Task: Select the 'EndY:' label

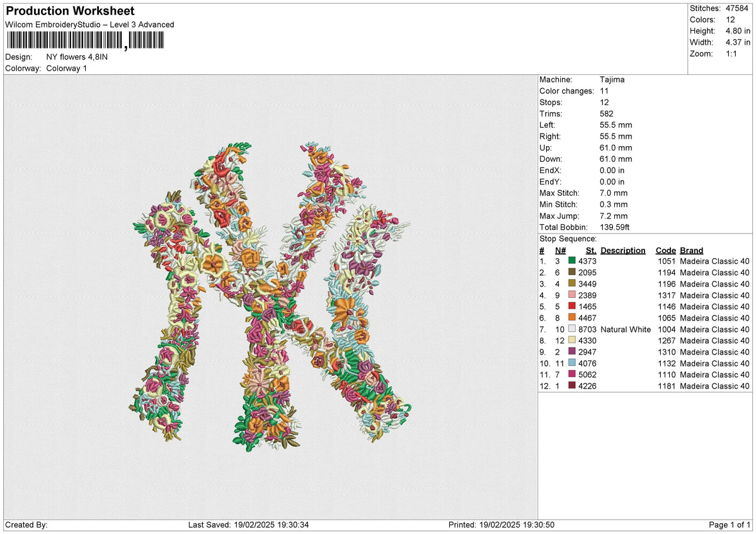Action: (551, 181)
